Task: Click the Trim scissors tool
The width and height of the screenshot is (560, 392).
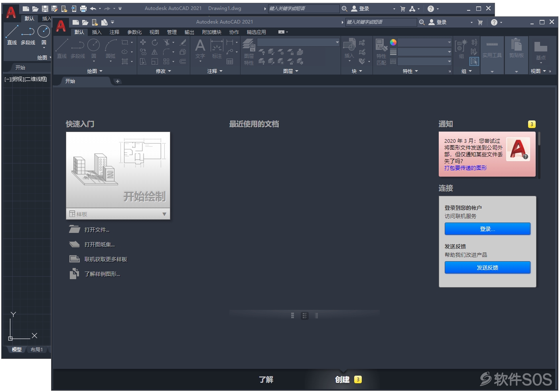Action: pyautogui.click(x=167, y=42)
